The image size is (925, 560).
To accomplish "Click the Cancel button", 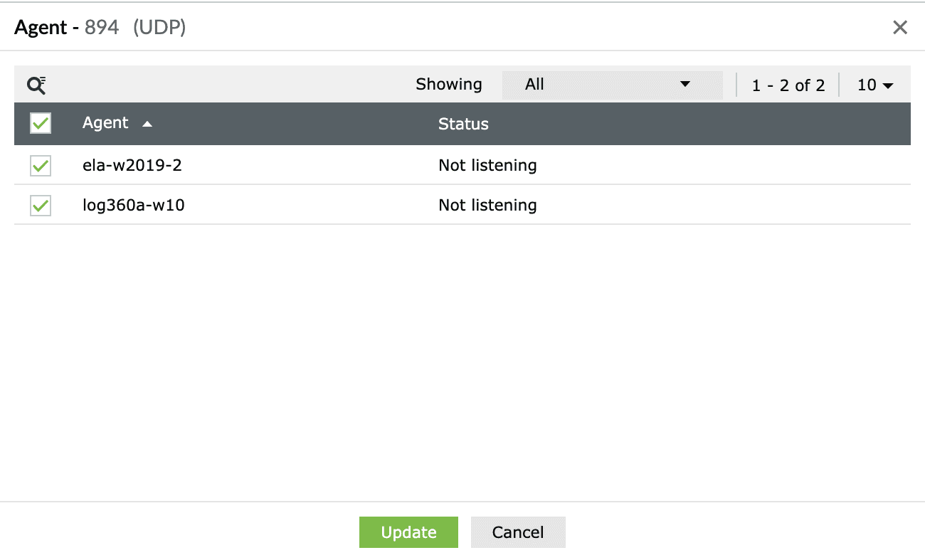I will 518,532.
